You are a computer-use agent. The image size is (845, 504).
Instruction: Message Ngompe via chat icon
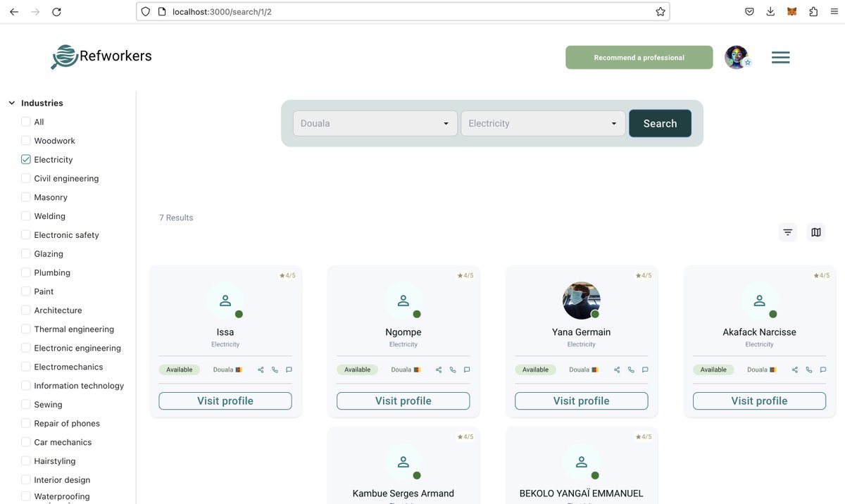tap(467, 370)
